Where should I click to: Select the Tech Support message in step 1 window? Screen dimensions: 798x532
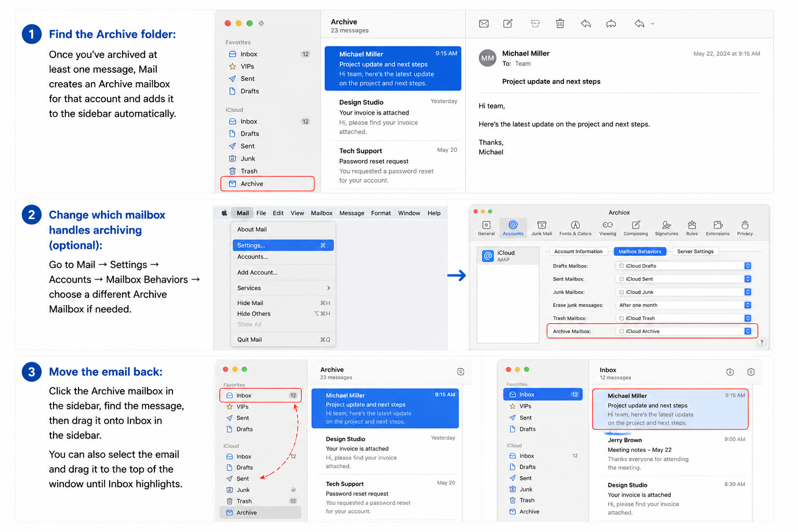coord(393,165)
